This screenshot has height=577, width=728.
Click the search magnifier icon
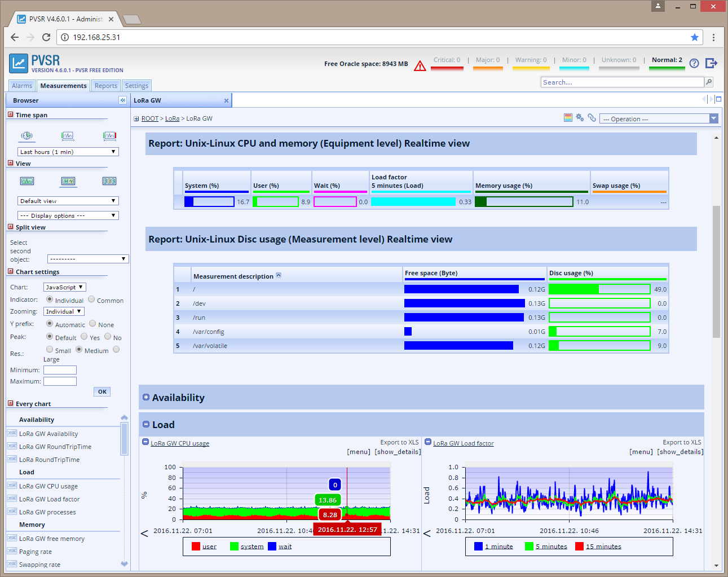tap(709, 82)
